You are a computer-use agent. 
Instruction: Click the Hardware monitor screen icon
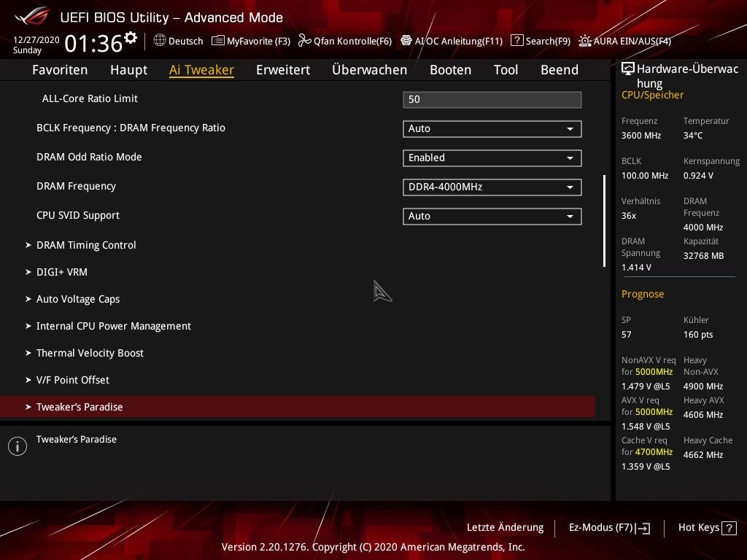point(628,69)
